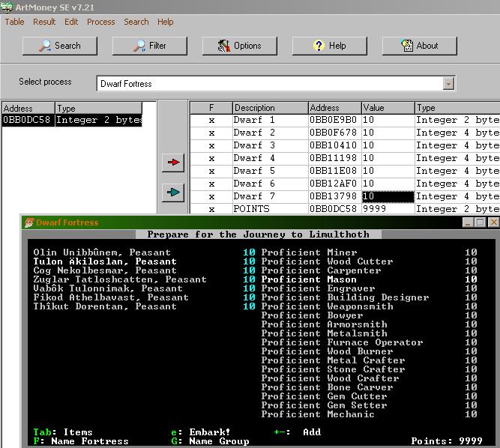Select Tulon Äkiloslan, Peasant in Dwarf Fortress
This screenshot has height=448, width=500.
[105, 261]
